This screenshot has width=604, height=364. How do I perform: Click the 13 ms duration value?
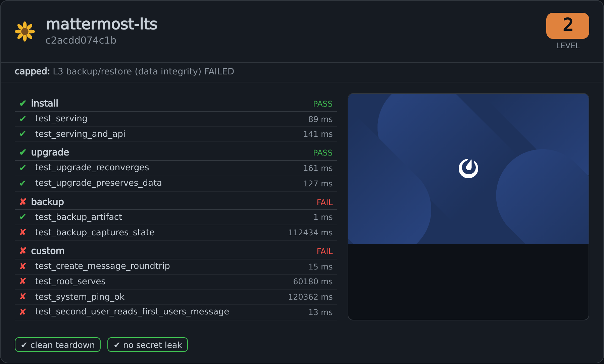click(x=320, y=312)
